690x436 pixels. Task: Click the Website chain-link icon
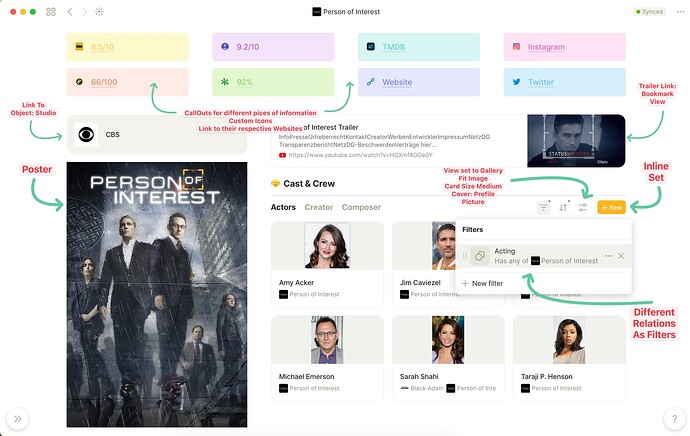(x=371, y=82)
